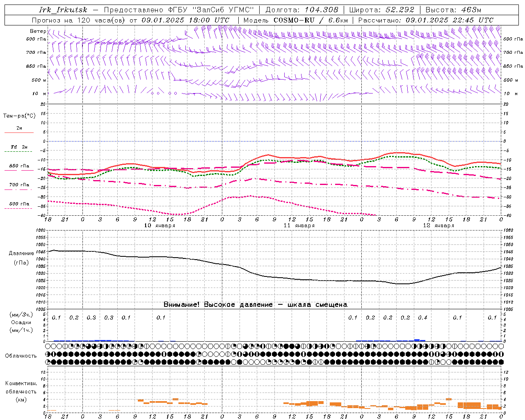This screenshot has width=525, height=420.
Task: Click the 0.4 precipitation value
Action: pos(422,317)
